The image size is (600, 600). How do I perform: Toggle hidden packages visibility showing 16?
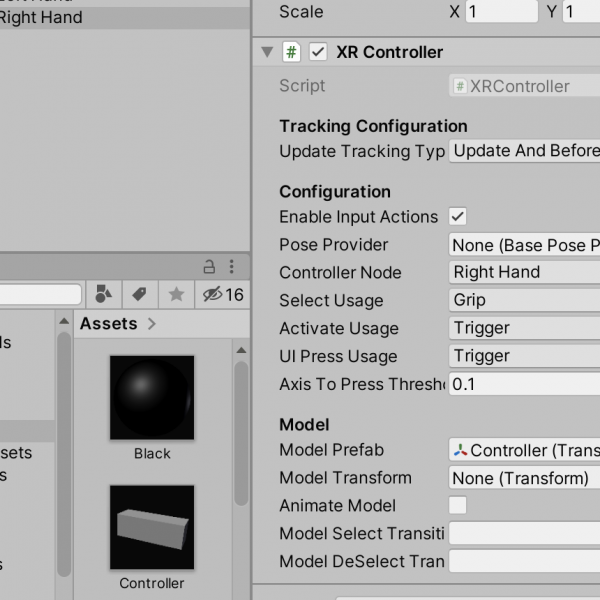pos(223,294)
